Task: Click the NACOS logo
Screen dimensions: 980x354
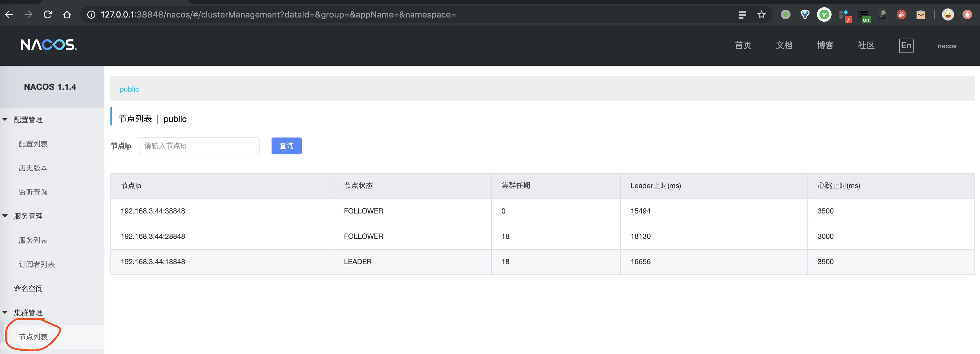Action: coord(48,45)
